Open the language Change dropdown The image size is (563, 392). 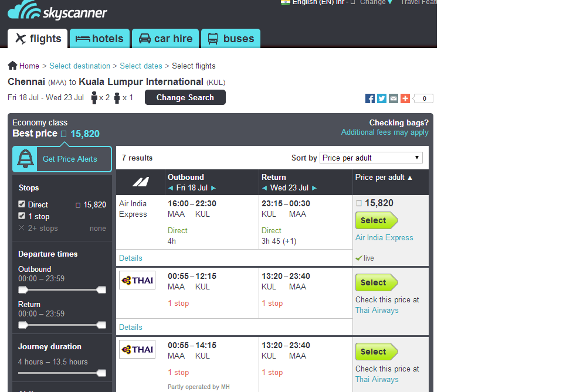coord(376,2)
